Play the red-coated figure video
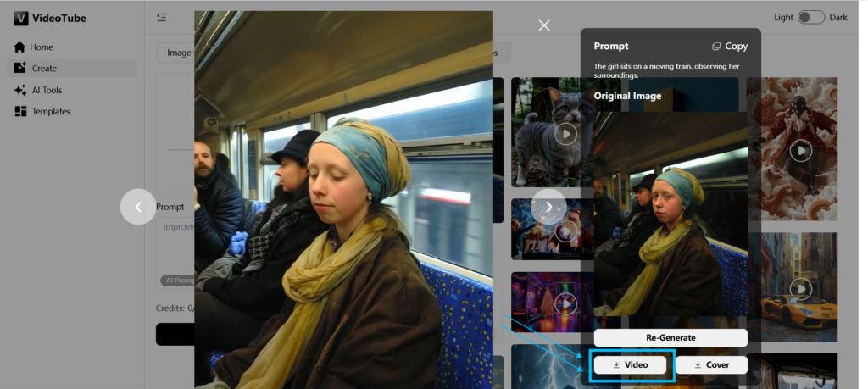This screenshot has width=868, height=389. 800,151
